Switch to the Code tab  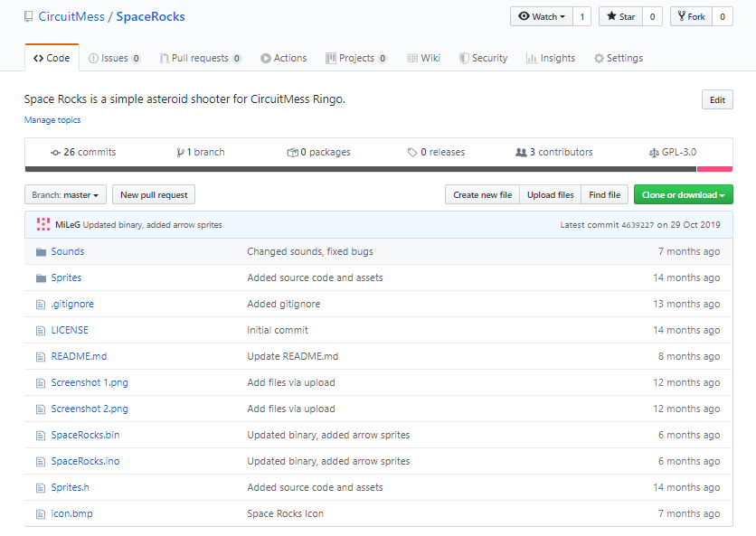[x=52, y=59]
